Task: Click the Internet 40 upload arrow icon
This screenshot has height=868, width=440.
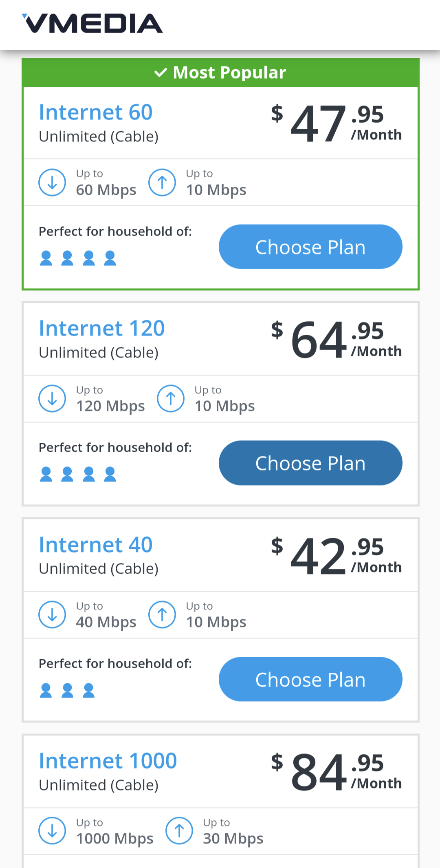Action: tap(162, 614)
